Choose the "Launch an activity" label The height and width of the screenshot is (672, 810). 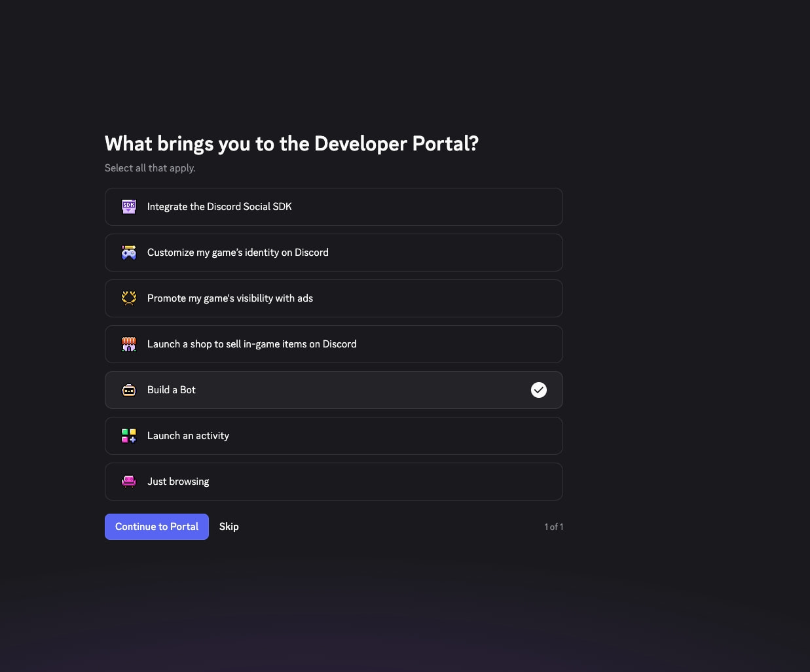(x=188, y=436)
